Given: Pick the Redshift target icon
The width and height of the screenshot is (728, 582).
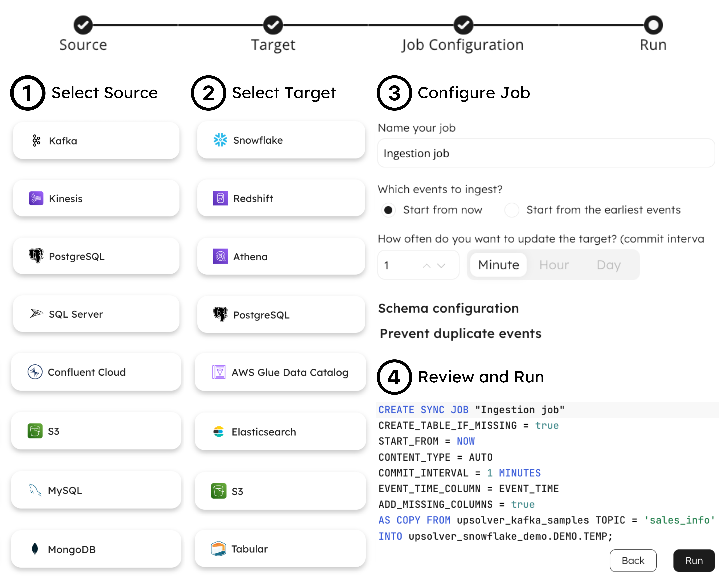Looking at the screenshot, I should pyautogui.click(x=220, y=198).
